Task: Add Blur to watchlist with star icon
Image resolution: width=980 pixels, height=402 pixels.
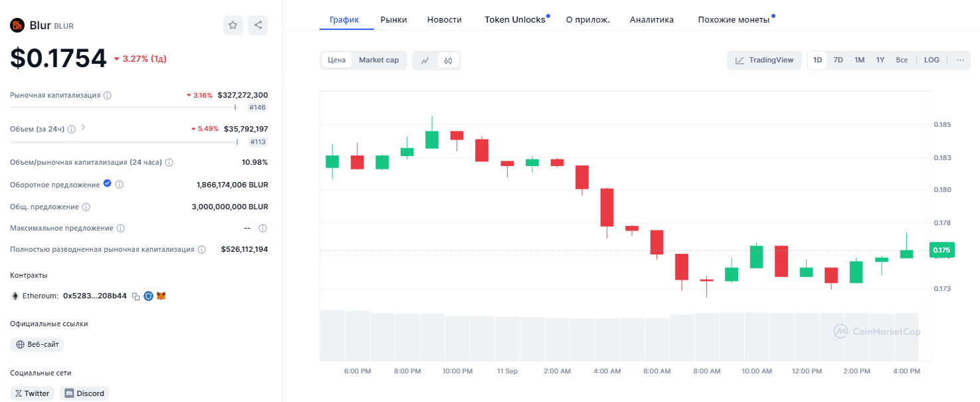Action: pyautogui.click(x=233, y=25)
